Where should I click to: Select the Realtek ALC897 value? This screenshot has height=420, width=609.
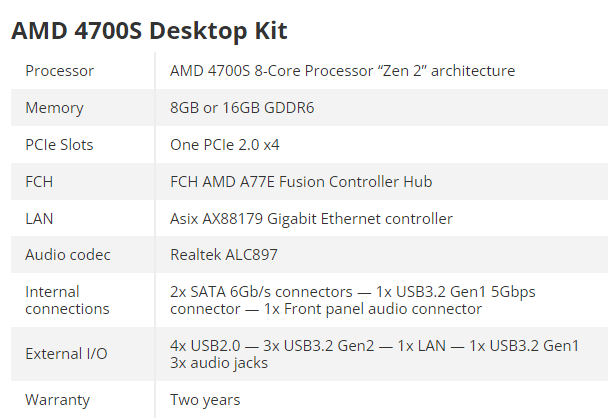(x=224, y=255)
